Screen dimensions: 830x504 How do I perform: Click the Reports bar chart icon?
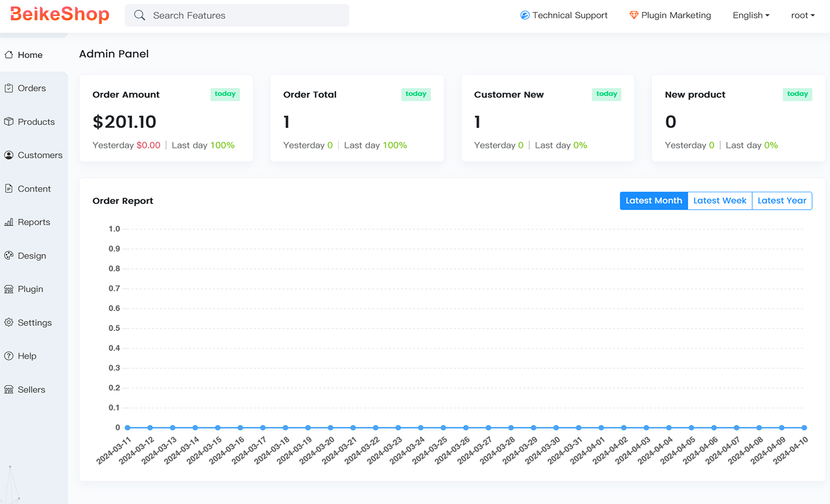pyautogui.click(x=9, y=222)
